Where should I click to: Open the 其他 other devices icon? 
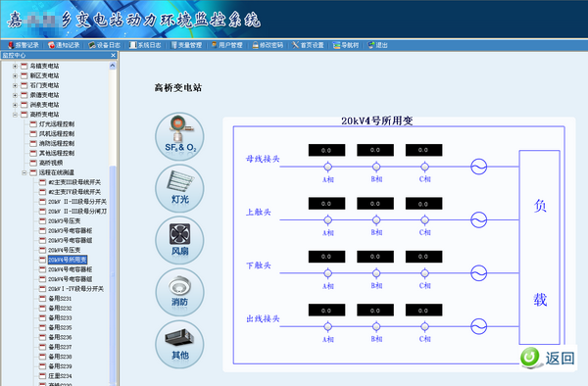point(179,344)
